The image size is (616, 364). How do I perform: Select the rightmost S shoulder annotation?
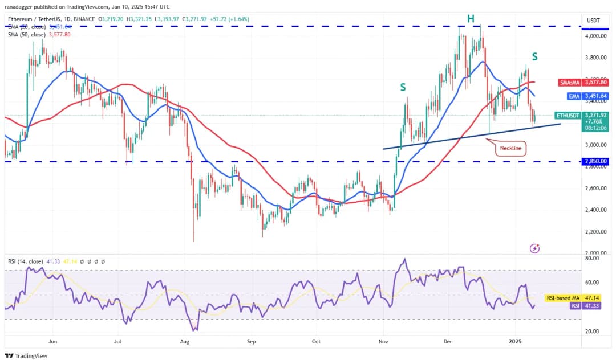click(534, 56)
